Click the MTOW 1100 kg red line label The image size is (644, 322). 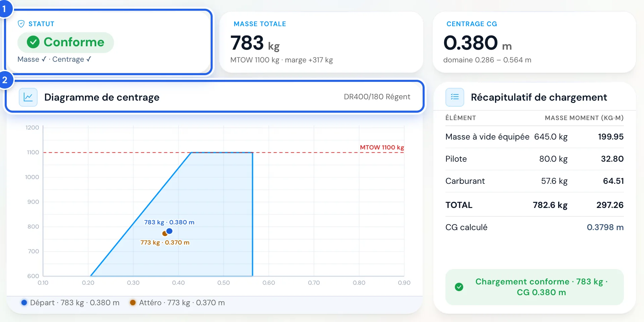(382, 147)
